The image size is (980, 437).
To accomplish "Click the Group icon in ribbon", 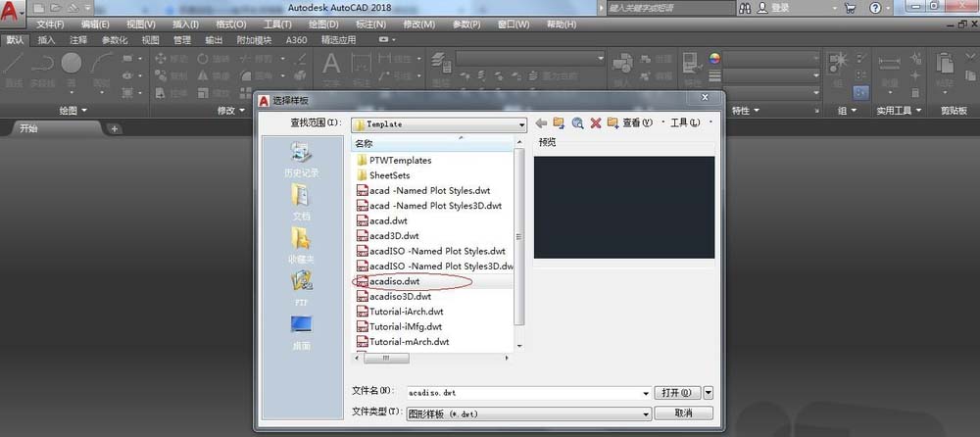I will click(836, 71).
